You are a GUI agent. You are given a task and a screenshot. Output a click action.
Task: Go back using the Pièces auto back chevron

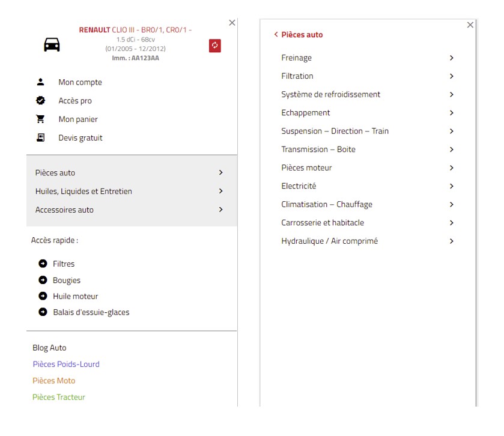pyautogui.click(x=276, y=34)
